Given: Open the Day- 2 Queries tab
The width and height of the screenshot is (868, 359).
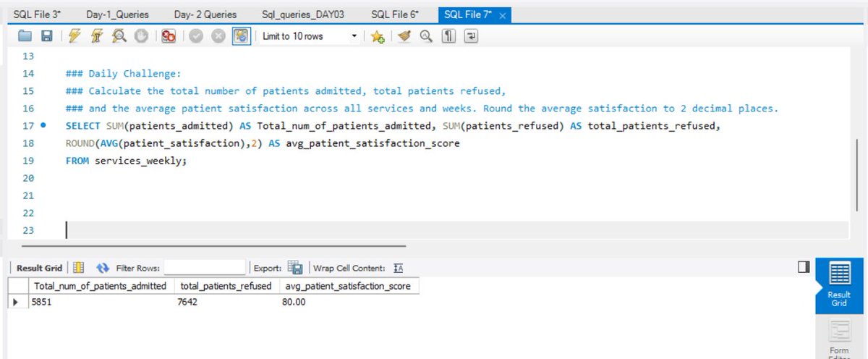Looking at the screenshot, I should 205,14.
